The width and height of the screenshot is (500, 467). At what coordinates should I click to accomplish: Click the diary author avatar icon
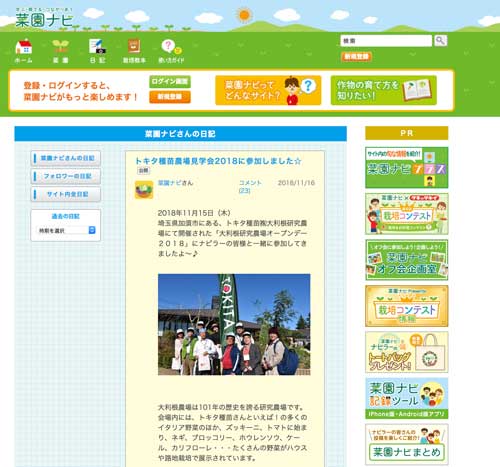[x=144, y=190]
